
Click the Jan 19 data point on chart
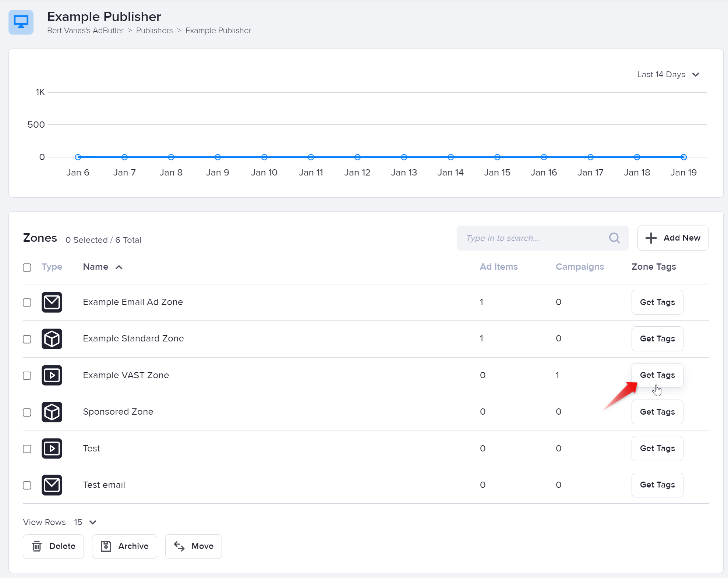683,157
